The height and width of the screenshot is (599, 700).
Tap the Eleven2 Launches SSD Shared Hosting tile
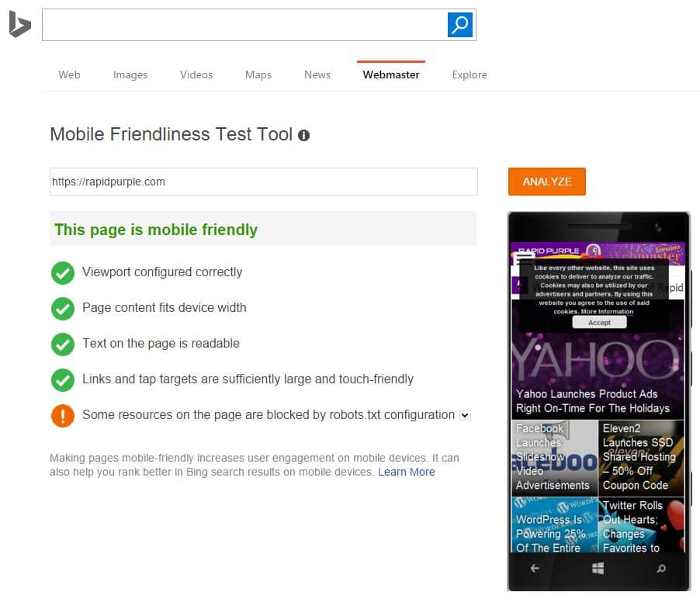pos(641,458)
